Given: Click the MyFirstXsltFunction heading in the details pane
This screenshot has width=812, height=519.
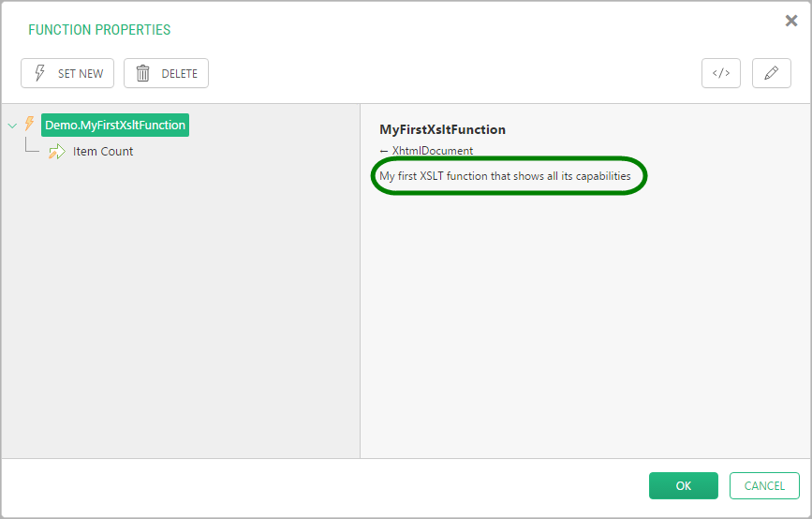Looking at the screenshot, I should [x=442, y=129].
